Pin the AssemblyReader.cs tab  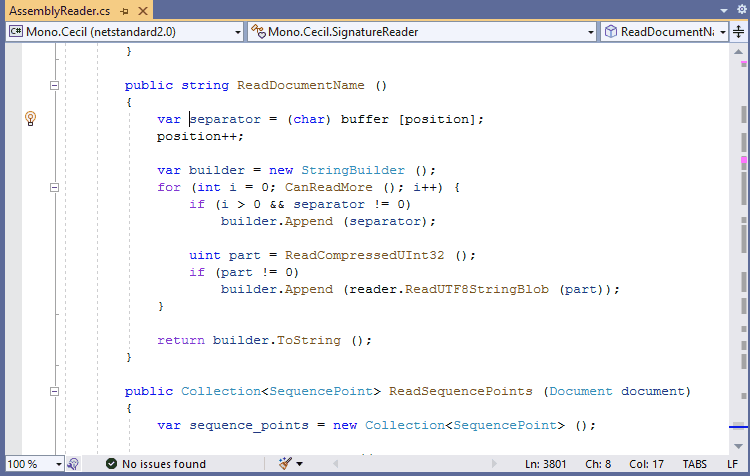click(x=125, y=11)
